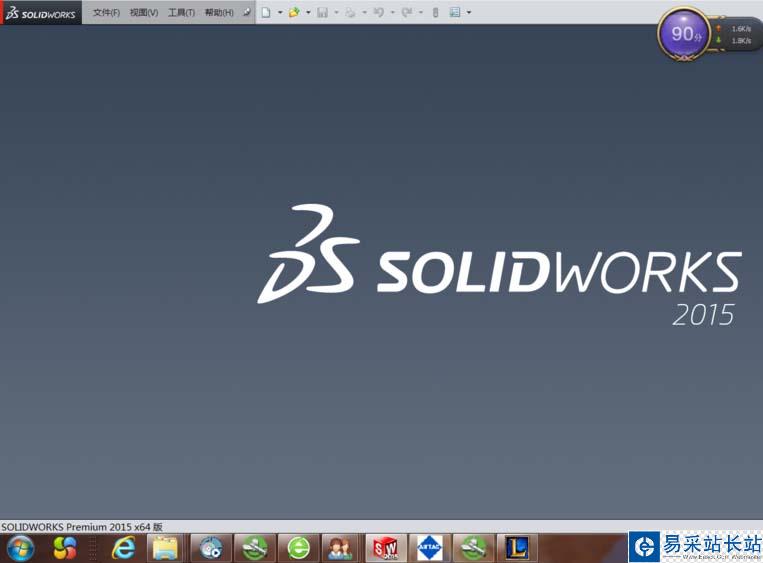This screenshot has height=563, width=763.
Task: Switch to SolidWorks 2015 SW taskbar icon
Action: (x=385, y=548)
